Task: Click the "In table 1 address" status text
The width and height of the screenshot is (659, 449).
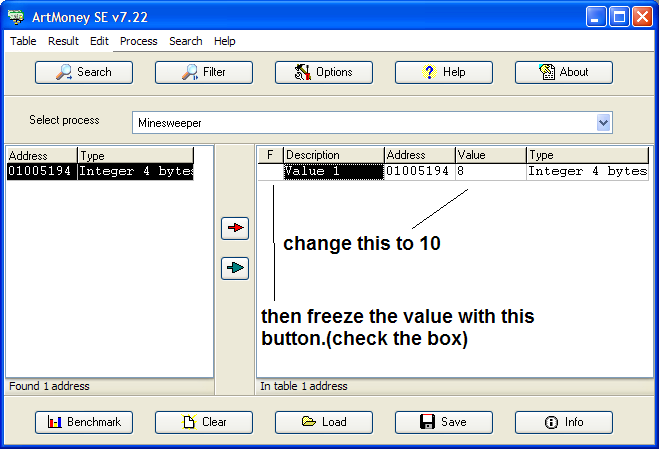Action: coord(303,386)
